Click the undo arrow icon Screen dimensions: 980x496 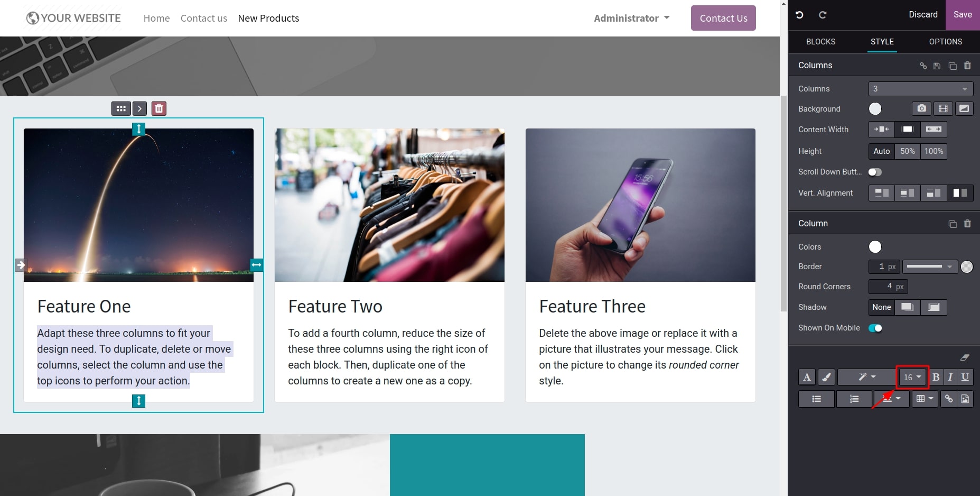799,15
